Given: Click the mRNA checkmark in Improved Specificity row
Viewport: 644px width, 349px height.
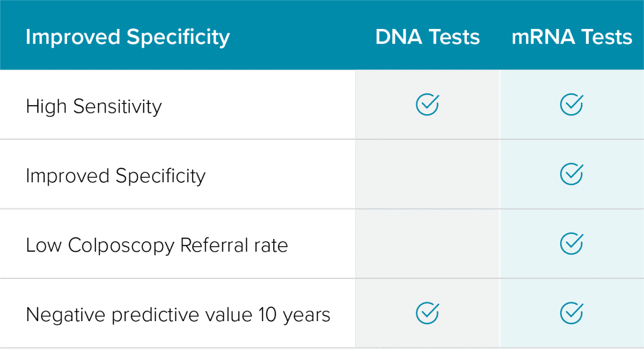Looking at the screenshot, I should click(x=571, y=174).
